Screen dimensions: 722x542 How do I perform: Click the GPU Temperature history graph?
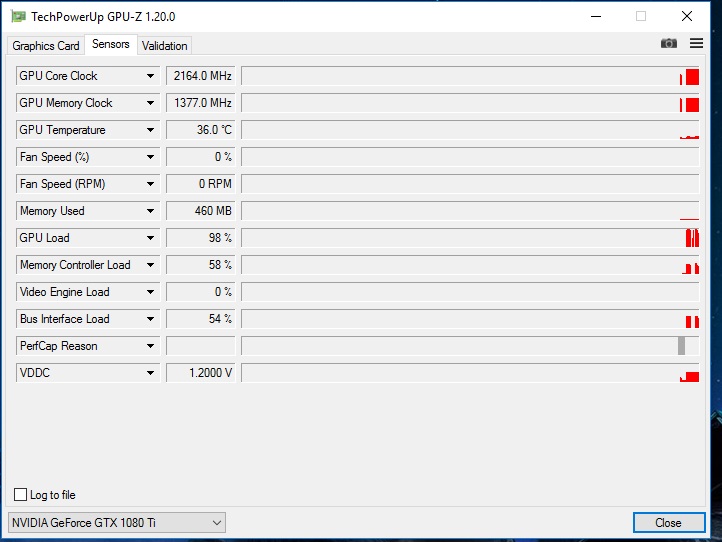[470, 130]
